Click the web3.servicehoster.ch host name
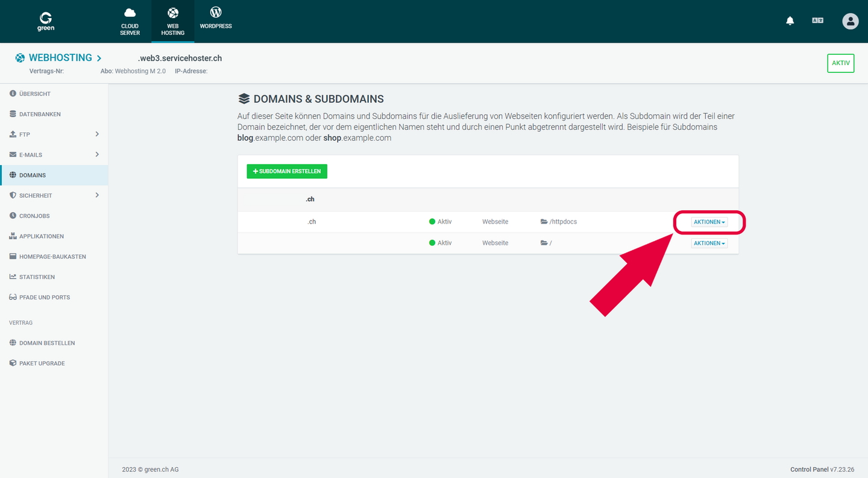This screenshot has width=868, height=478. [180, 58]
